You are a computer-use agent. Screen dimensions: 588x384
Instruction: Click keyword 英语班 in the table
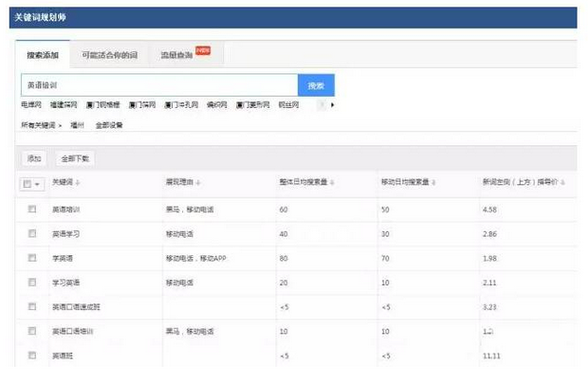point(63,356)
